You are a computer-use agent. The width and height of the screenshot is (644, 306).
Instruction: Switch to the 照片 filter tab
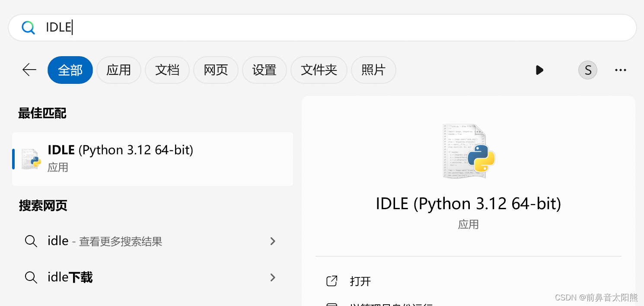373,70
